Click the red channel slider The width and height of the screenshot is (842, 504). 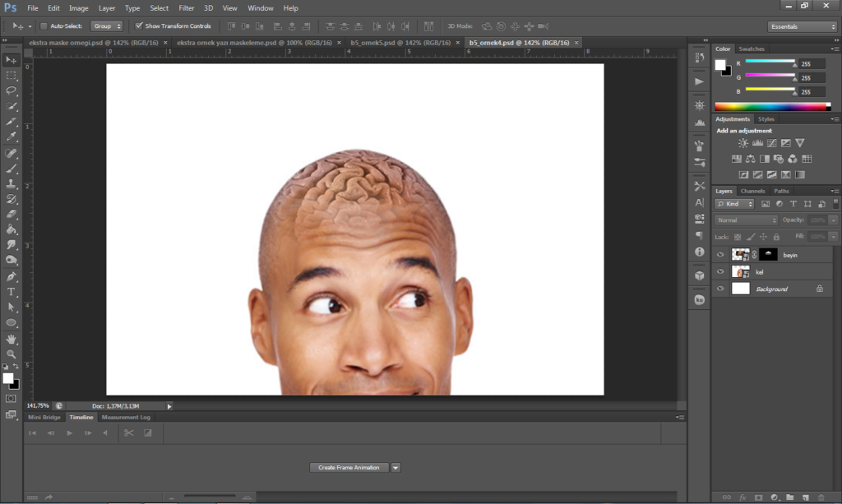pyautogui.click(x=769, y=62)
